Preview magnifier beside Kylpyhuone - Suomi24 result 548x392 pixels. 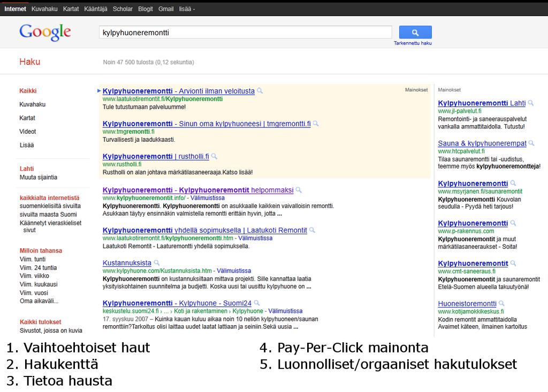pyautogui.click(x=256, y=303)
